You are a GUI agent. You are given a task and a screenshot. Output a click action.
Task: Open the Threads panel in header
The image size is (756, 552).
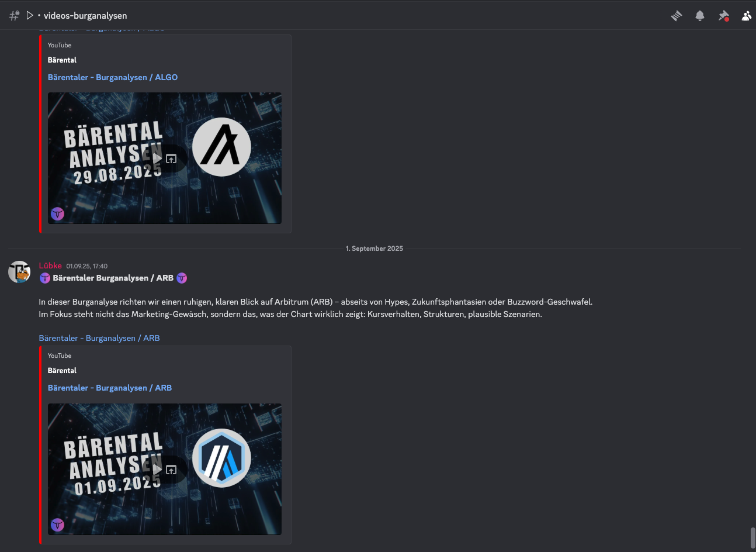[677, 16]
